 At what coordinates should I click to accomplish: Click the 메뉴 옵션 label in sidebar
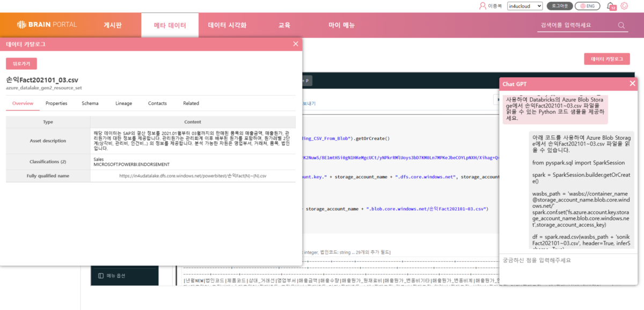[116, 276]
